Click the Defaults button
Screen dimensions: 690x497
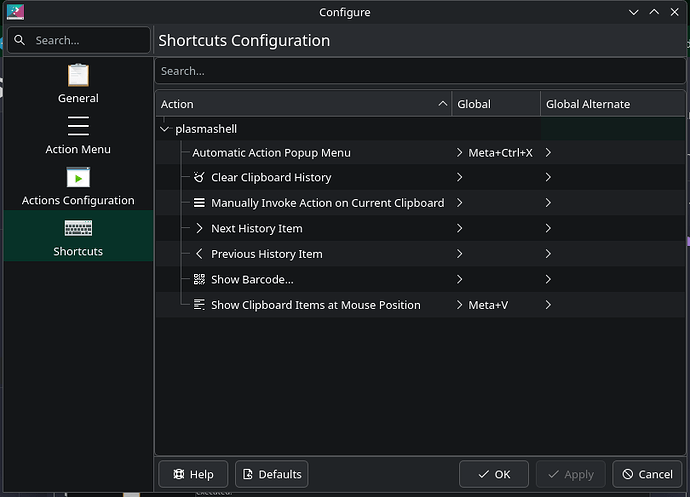point(270,474)
